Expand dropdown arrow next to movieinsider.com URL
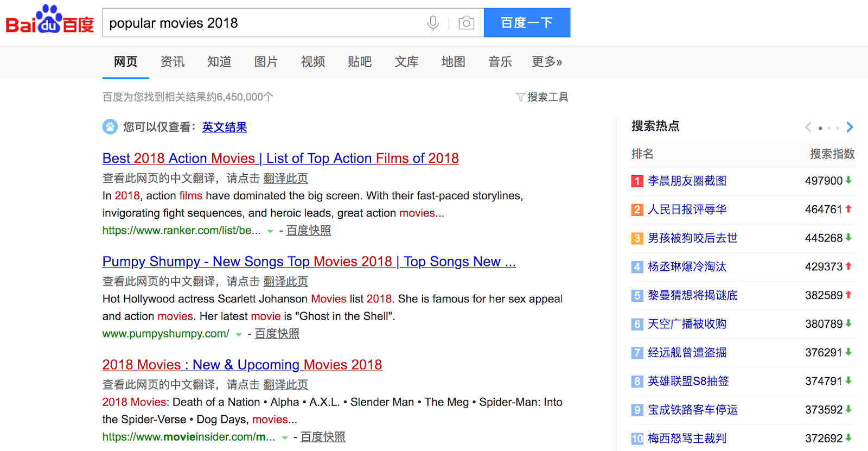Image resolution: width=868 pixels, height=451 pixels. coord(284,437)
